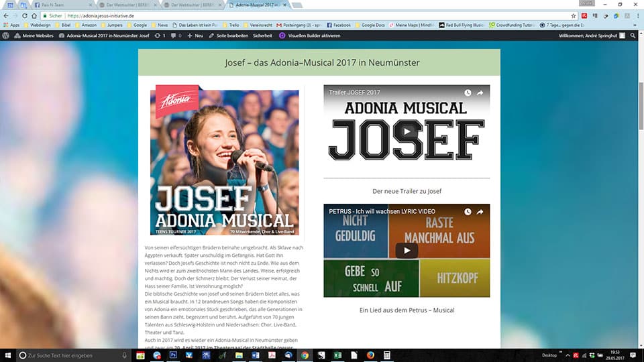Open Word from the taskbar
This screenshot has height=362, width=644.
[x=256, y=355]
